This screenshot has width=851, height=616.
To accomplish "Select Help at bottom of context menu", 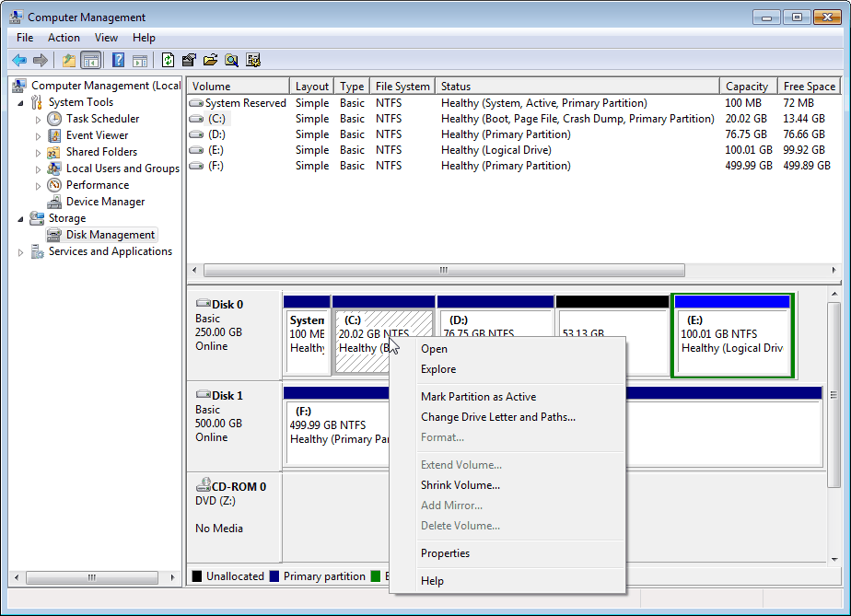I will click(508, 581).
